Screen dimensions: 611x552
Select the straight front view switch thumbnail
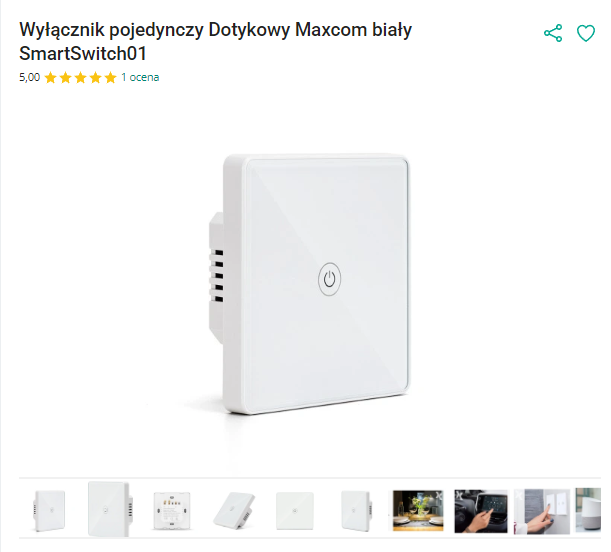[295, 511]
